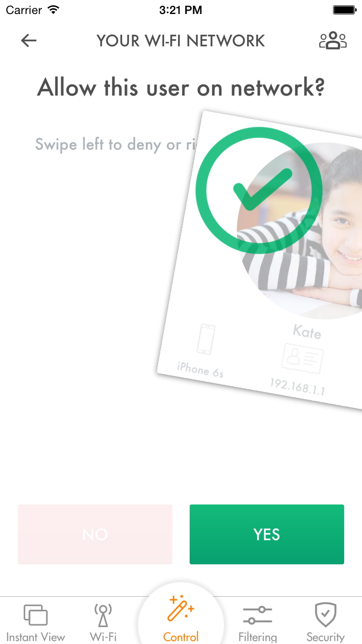362x644 pixels.
Task: Tap the Control magic wand icon
Action: (x=181, y=609)
